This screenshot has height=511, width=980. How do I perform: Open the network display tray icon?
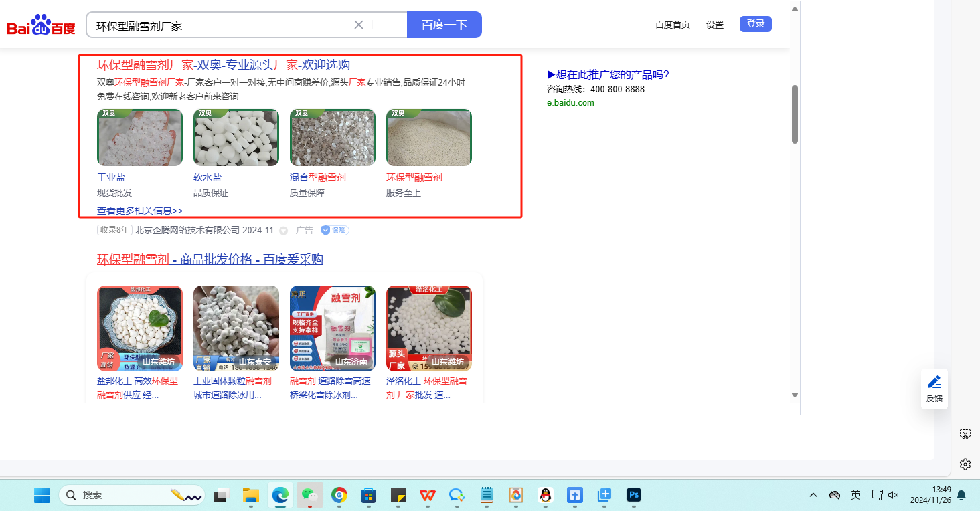pos(877,495)
